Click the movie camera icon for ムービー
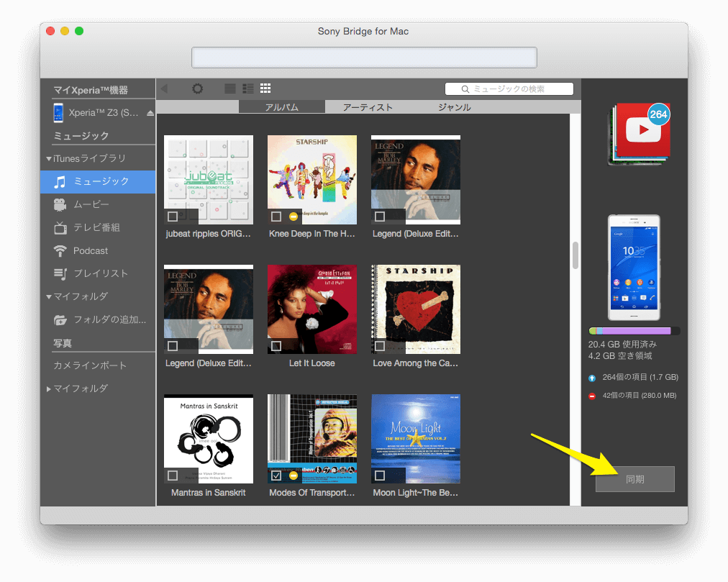 click(60, 204)
